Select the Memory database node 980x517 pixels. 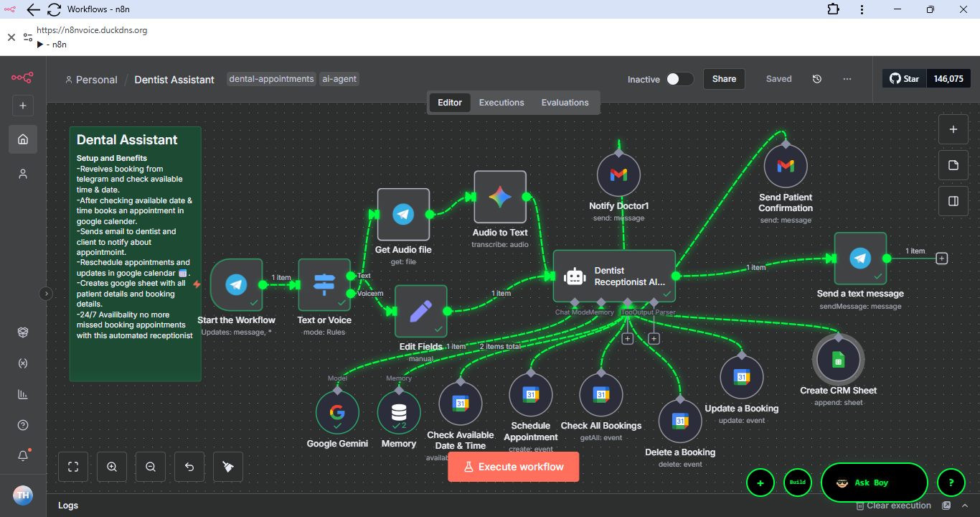[x=399, y=412]
